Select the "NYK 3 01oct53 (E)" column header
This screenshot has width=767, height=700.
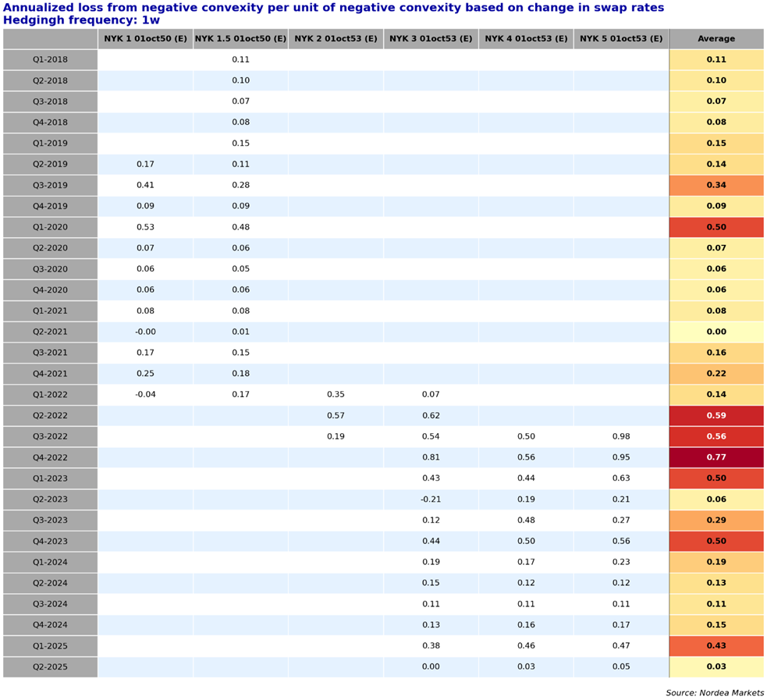tap(431, 39)
